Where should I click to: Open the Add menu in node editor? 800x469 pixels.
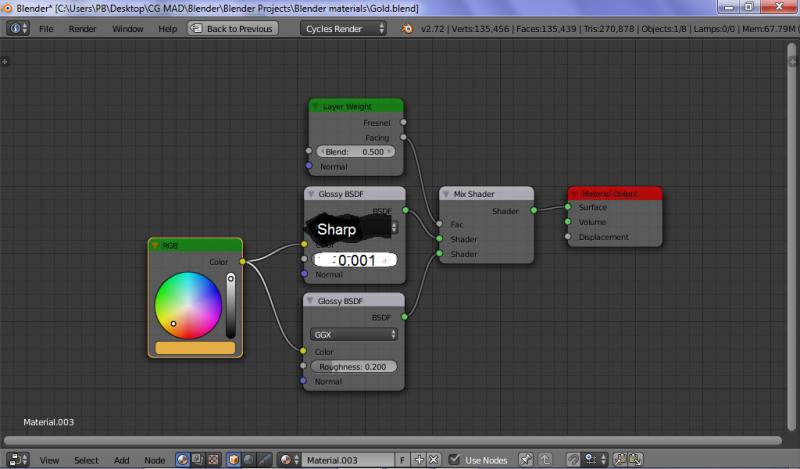tap(121, 460)
